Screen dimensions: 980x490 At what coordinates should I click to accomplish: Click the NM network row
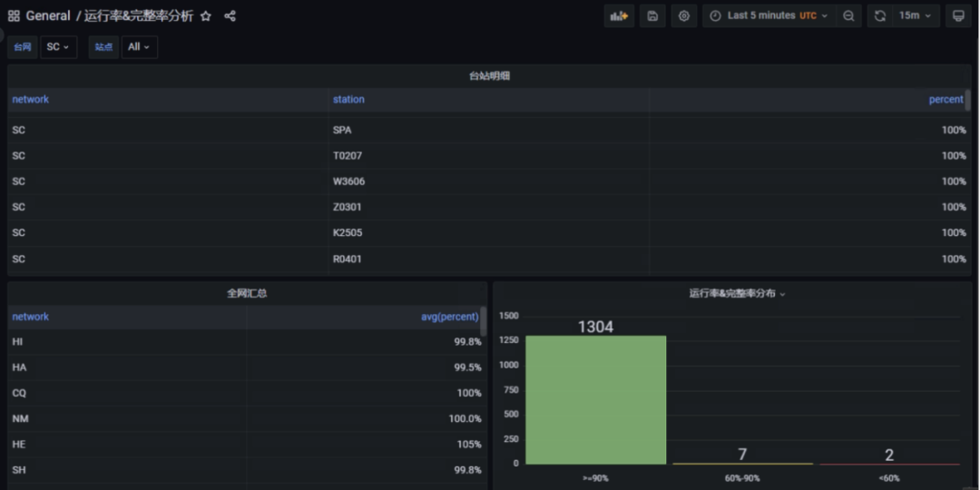(247, 418)
